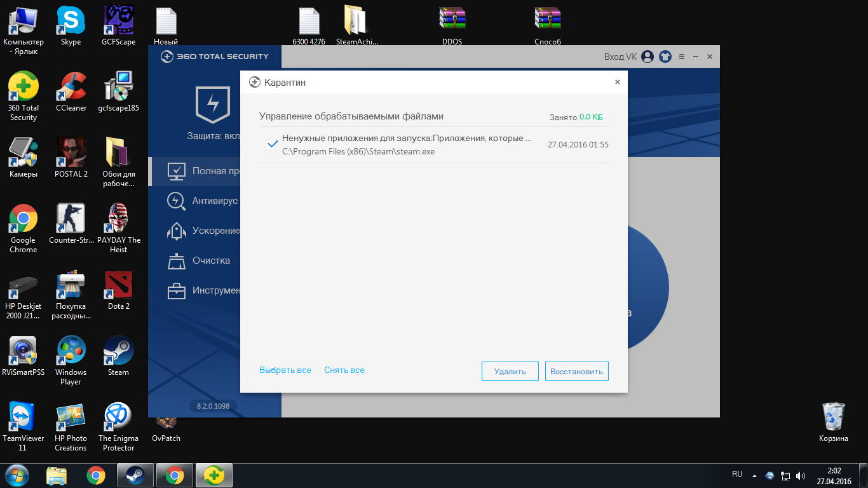The height and width of the screenshot is (488, 868).
Task: Select the 6300 4276 text file icon
Action: coord(309,25)
